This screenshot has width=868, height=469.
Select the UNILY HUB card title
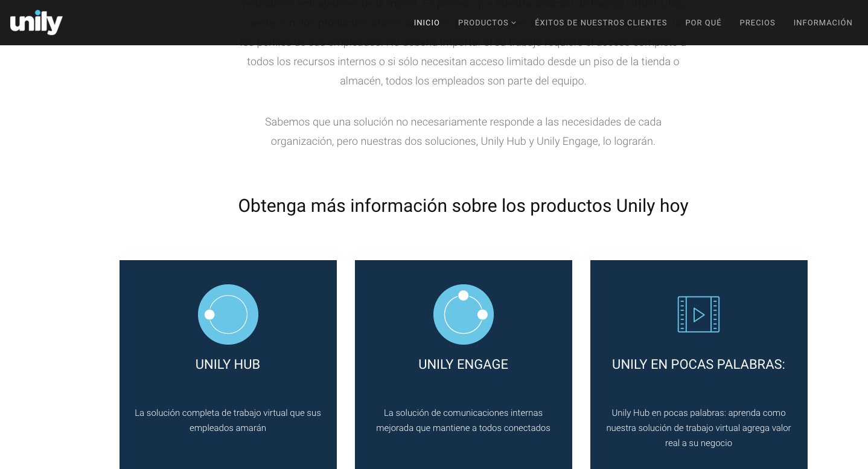click(228, 365)
